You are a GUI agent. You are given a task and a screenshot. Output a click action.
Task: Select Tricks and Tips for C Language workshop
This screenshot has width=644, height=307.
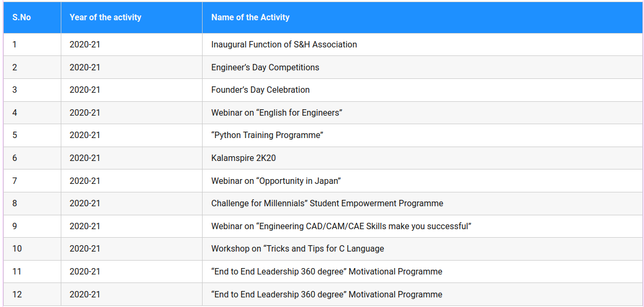tap(297, 249)
